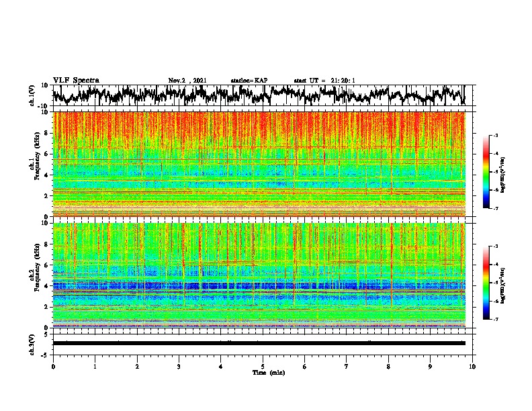532x411 pixels.
Task: Click the time axis tick label 2
Action: click(137, 367)
